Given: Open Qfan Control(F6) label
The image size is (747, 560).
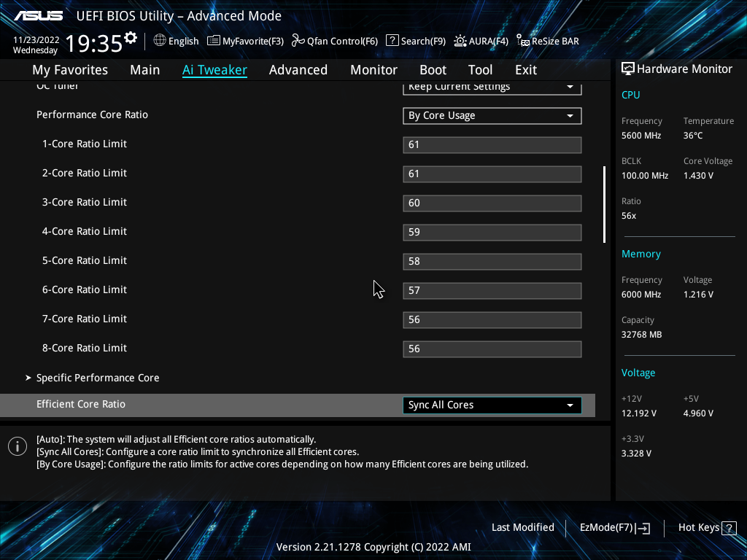Looking at the screenshot, I should coord(342,42).
